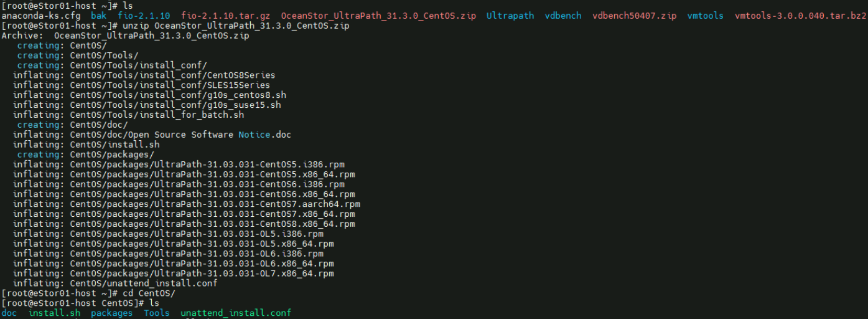Click 'packages' in the bottom directory listing
The width and height of the screenshot is (868, 319).
[111, 313]
